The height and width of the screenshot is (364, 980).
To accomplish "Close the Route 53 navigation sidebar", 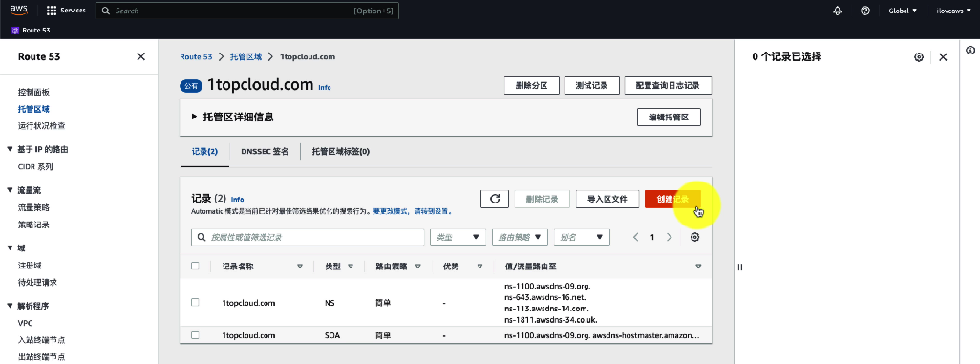I will coord(140,56).
